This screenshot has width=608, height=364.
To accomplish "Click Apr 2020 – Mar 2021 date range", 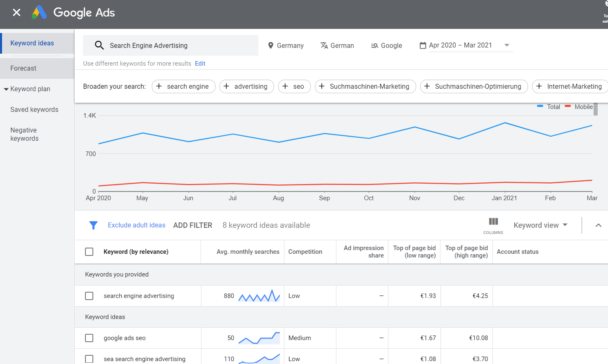I will point(461,45).
